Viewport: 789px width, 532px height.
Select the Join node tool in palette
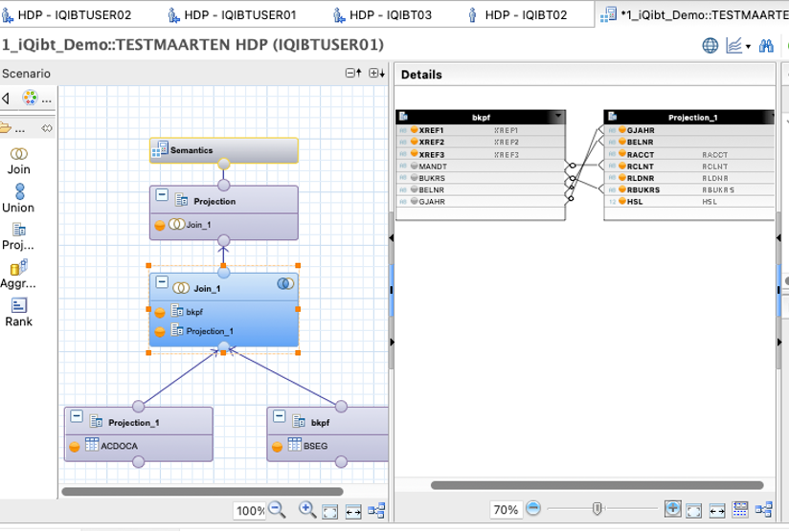[x=18, y=161]
